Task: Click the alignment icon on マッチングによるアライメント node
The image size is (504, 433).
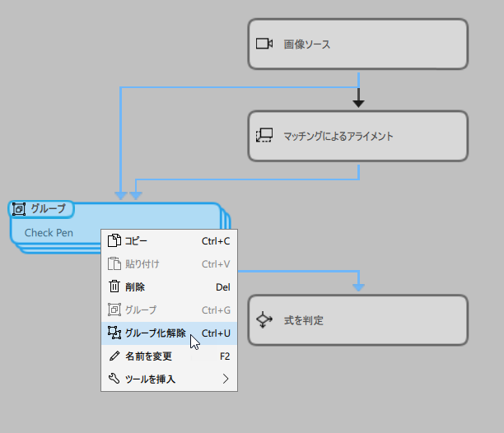Action: coord(264,136)
